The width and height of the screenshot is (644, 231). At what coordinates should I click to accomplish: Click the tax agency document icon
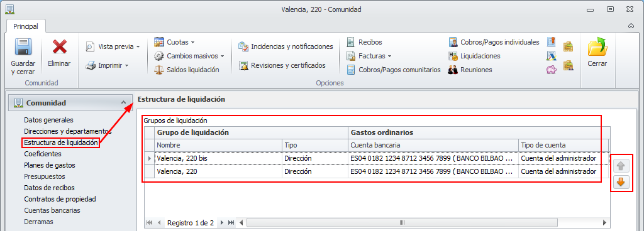click(x=551, y=56)
